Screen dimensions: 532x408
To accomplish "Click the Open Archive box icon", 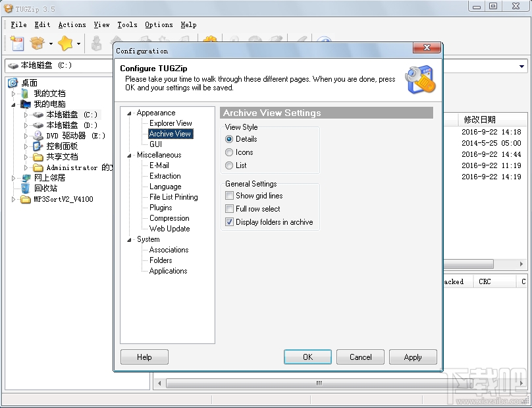I will (38, 43).
